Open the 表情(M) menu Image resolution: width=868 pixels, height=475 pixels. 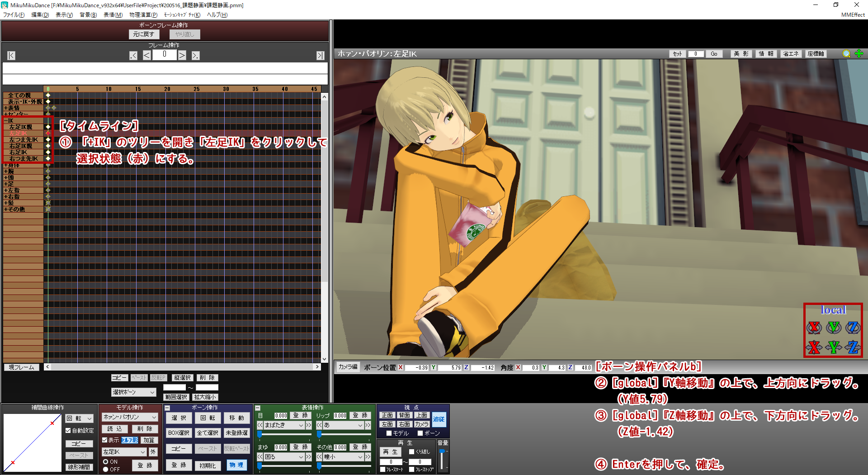pyautogui.click(x=113, y=15)
